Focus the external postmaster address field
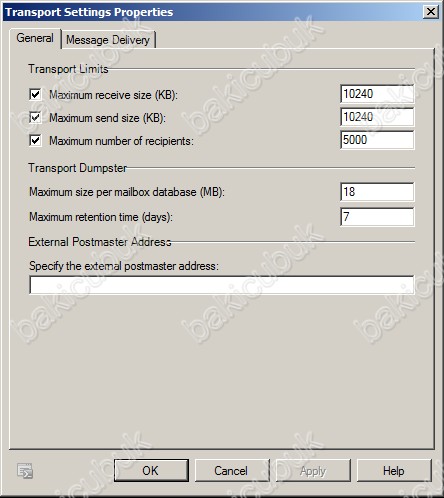 222,285
